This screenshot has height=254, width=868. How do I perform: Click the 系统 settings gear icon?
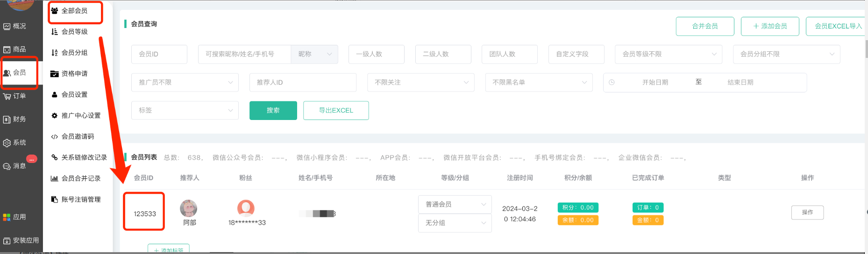[7, 143]
